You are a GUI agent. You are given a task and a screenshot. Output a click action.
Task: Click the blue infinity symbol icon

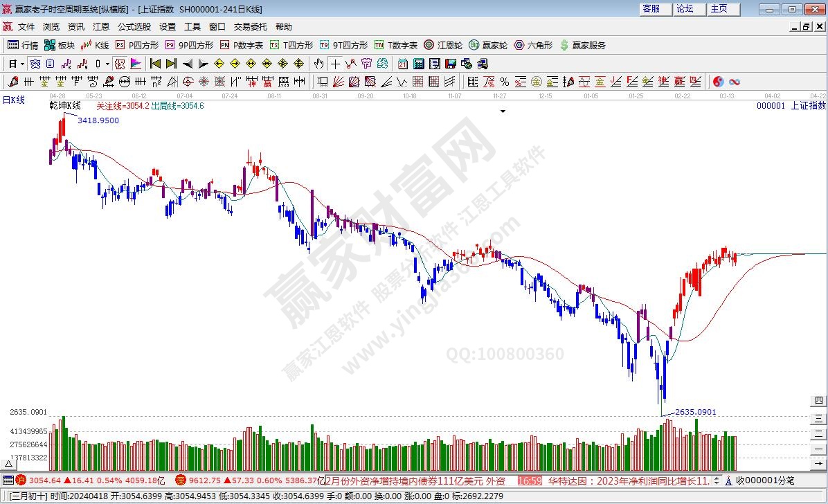click(x=735, y=82)
